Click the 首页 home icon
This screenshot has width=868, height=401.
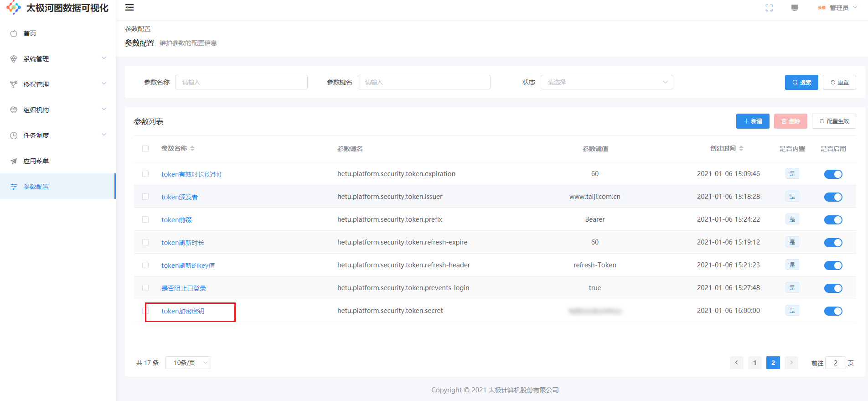(14, 33)
